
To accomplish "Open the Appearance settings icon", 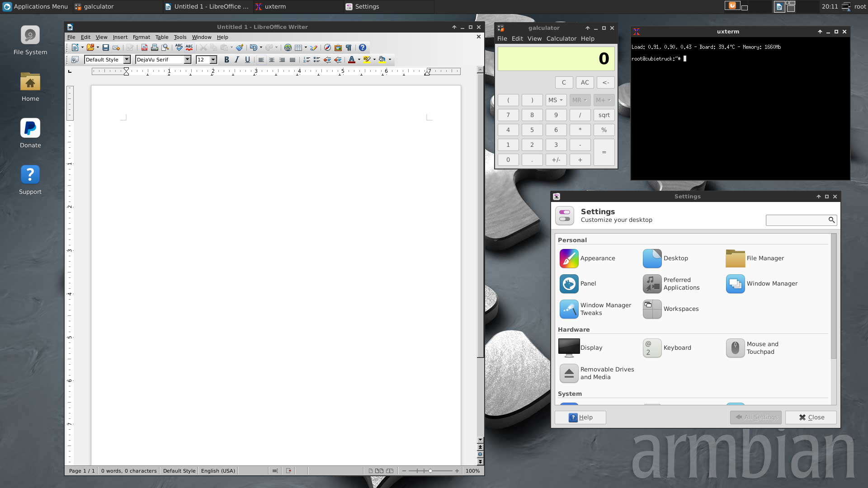I will 569,258.
